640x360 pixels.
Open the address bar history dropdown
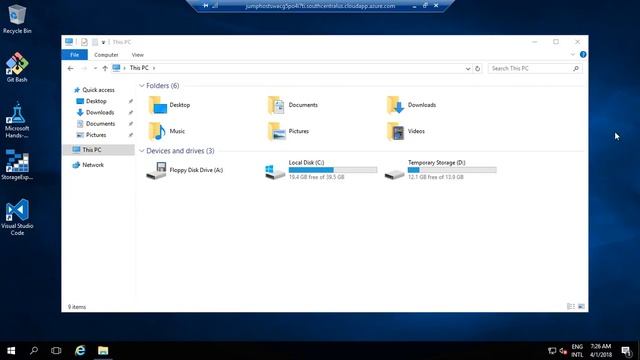[468, 69]
